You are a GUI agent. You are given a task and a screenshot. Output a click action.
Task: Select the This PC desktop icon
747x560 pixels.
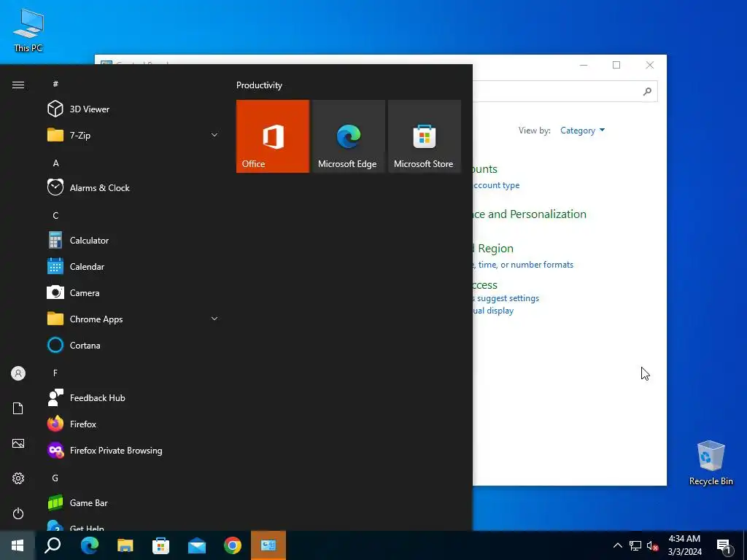(x=28, y=31)
